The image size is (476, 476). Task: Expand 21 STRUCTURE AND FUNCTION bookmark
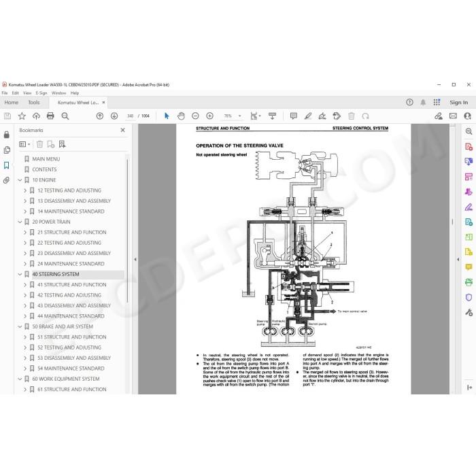[25, 233]
